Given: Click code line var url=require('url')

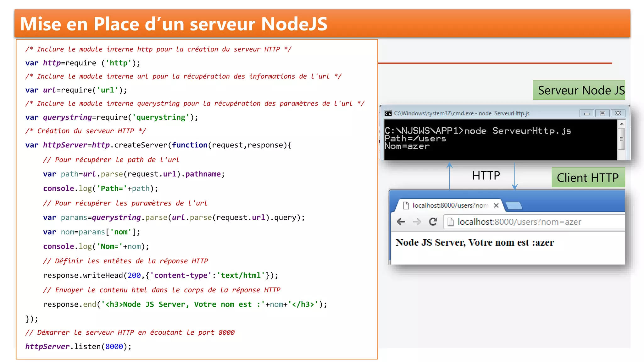Looking at the screenshot, I should point(76,90).
